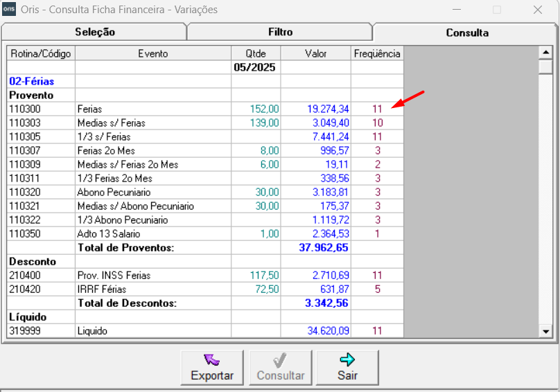Screen dimensions: 560x392
Task: Switch to the Filtro tab
Action: click(281, 32)
